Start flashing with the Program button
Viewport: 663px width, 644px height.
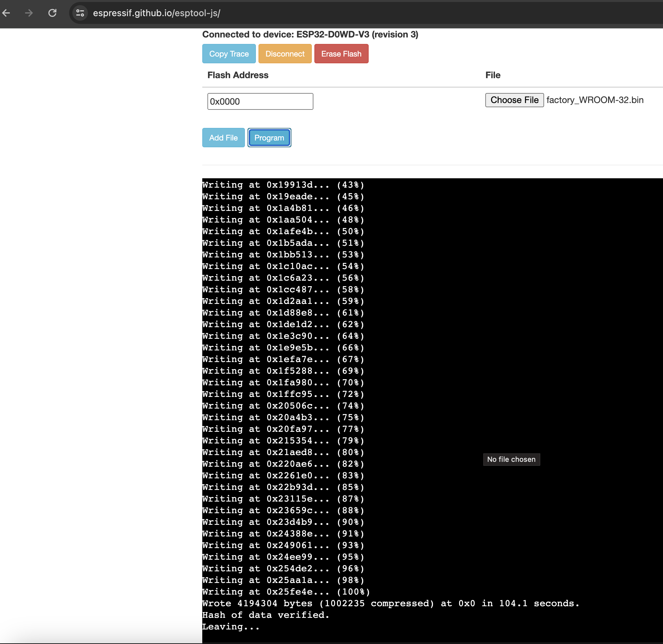269,138
